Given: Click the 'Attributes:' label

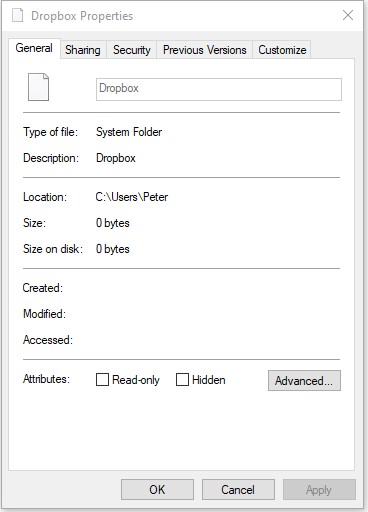Looking at the screenshot, I should 46,379.
